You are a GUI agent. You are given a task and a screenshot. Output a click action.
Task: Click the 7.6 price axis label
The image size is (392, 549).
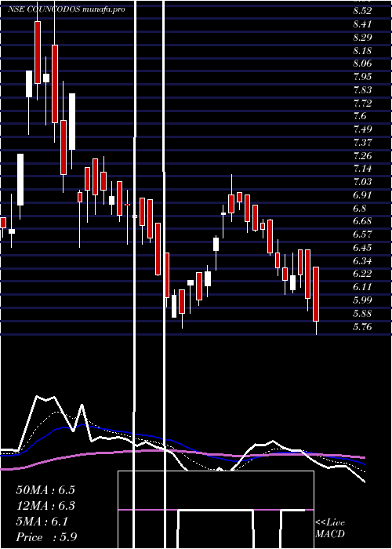[x=360, y=116]
